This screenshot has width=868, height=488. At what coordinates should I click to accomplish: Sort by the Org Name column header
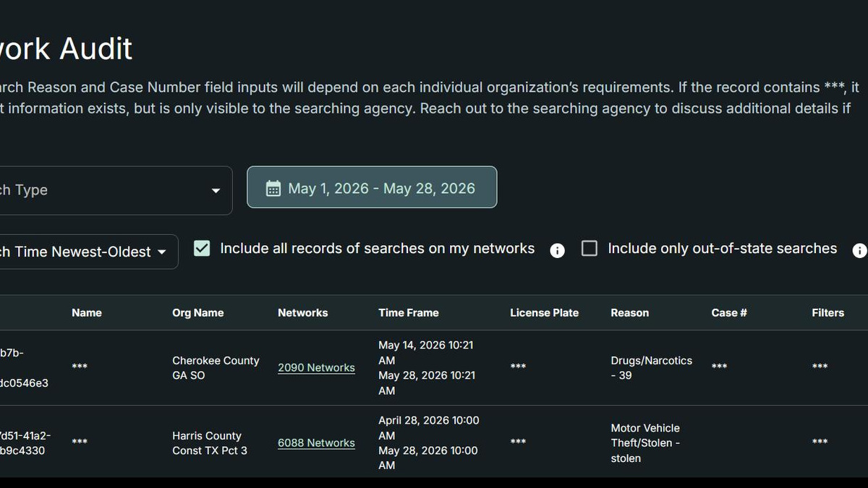click(197, 313)
